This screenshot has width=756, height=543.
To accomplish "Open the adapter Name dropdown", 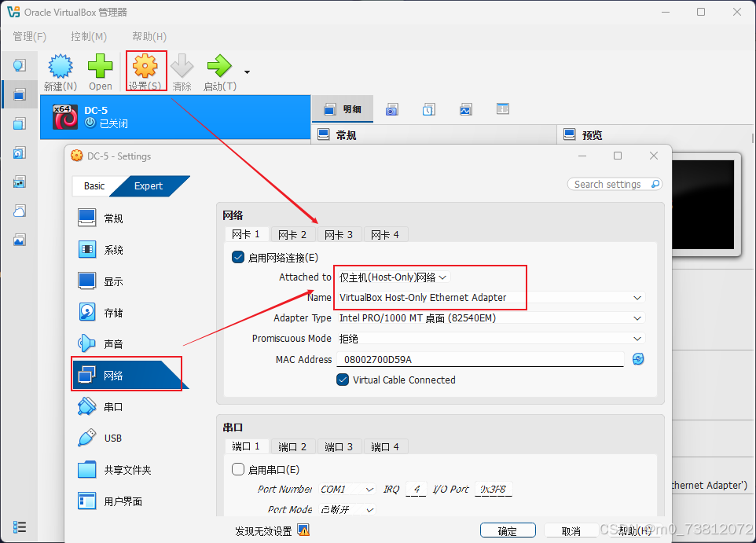I will (491, 298).
